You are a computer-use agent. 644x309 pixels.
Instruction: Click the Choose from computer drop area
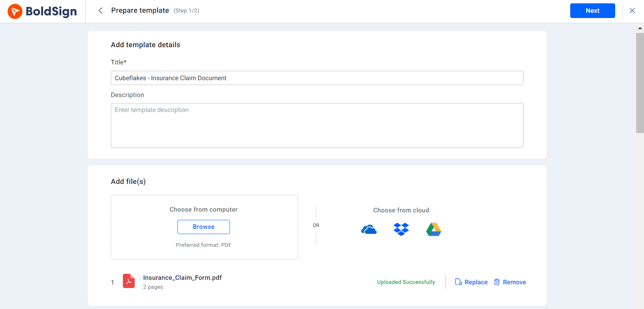[204, 227]
